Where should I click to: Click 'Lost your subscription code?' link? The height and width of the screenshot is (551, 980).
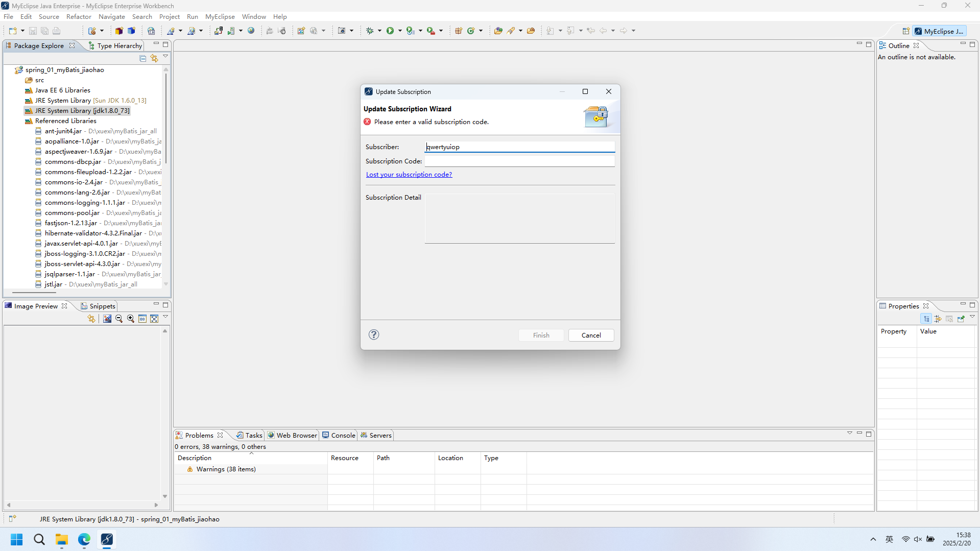409,174
